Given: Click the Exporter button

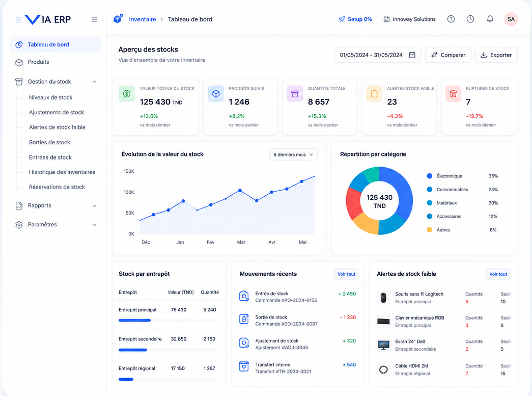Looking at the screenshot, I should tap(496, 55).
